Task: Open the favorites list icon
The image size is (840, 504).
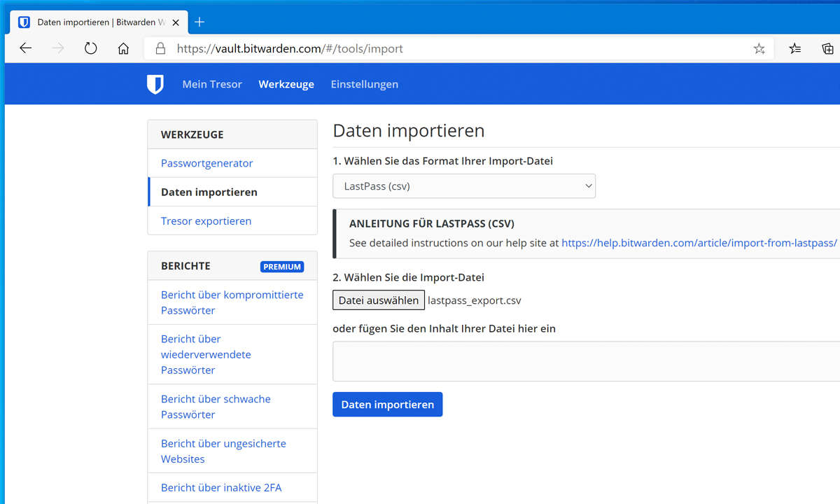Action: pyautogui.click(x=795, y=48)
